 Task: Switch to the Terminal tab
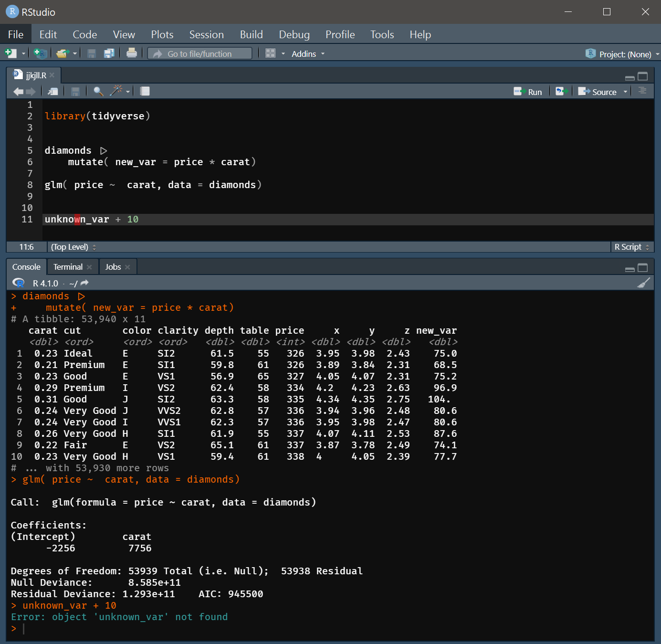point(68,266)
